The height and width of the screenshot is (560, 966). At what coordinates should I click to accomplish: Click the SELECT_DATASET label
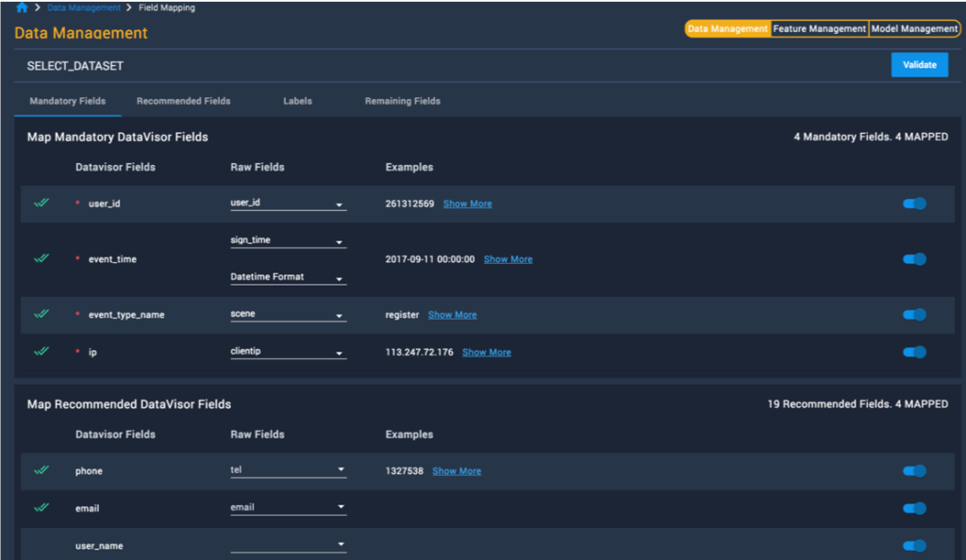click(75, 66)
